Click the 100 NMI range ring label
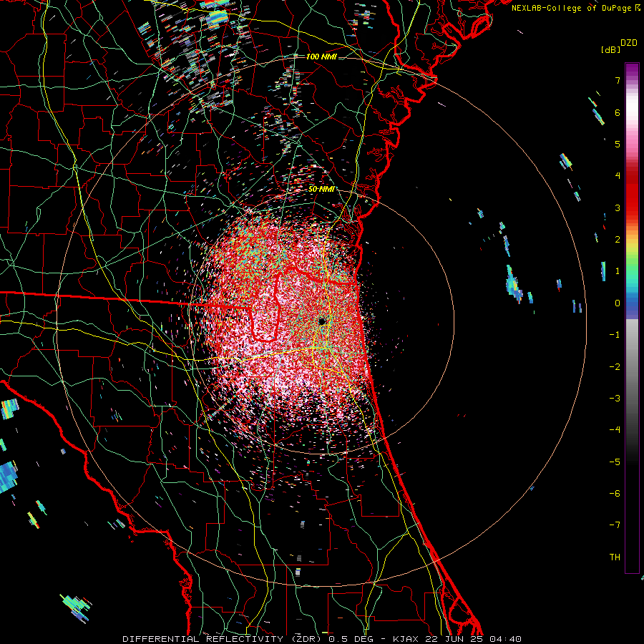644x644 pixels. 321,57
